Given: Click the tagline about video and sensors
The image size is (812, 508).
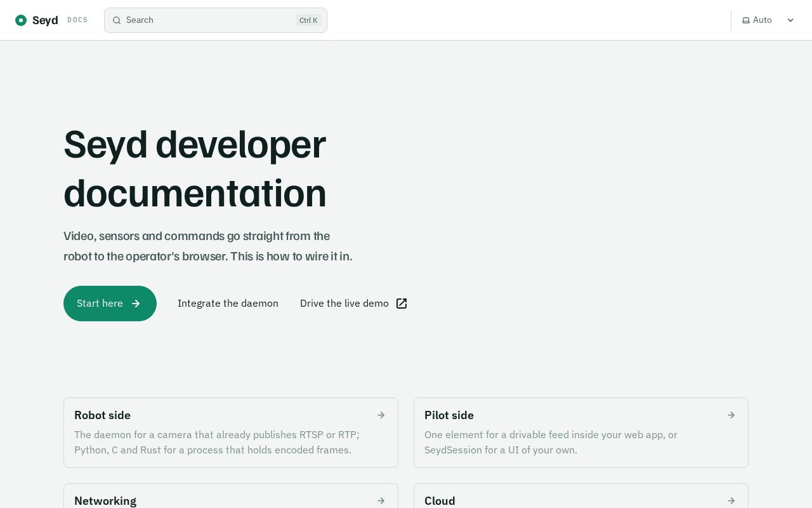Looking at the screenshot, I should pos(207,246).
